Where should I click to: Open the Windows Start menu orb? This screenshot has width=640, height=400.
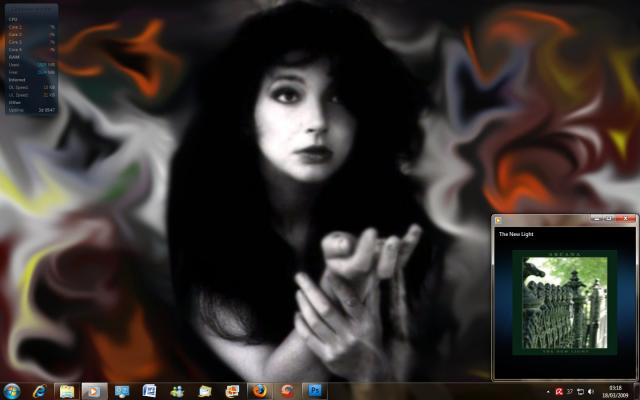11,391
